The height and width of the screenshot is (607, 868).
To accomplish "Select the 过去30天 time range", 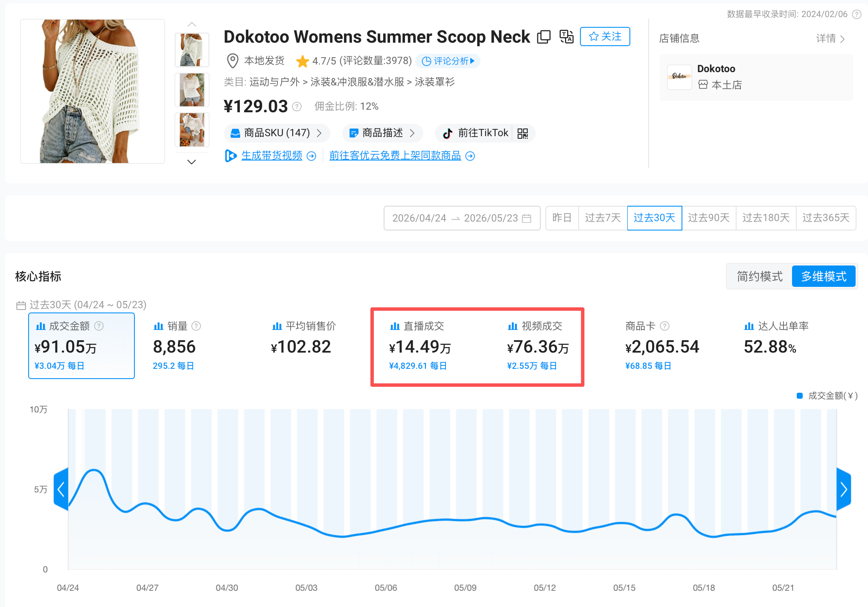I will click(654, 218).
